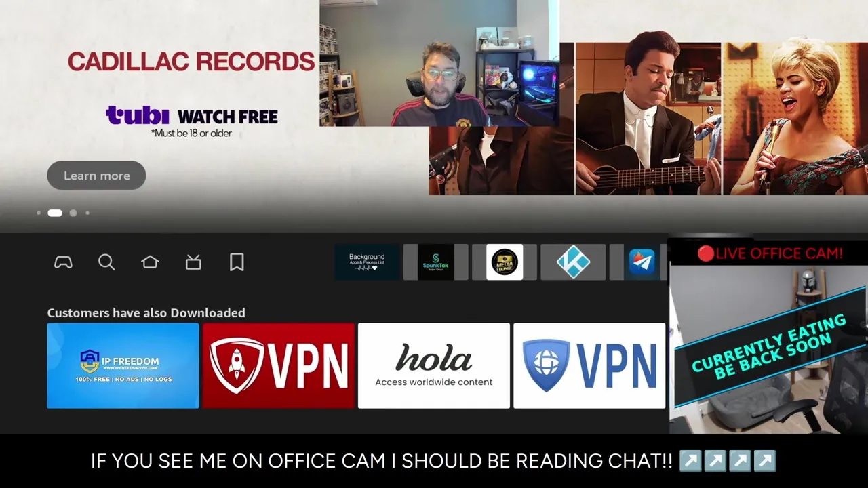Open the My Stuff bookmark icon
This screenshot has width=868, height=488.
tap(237, 262)
